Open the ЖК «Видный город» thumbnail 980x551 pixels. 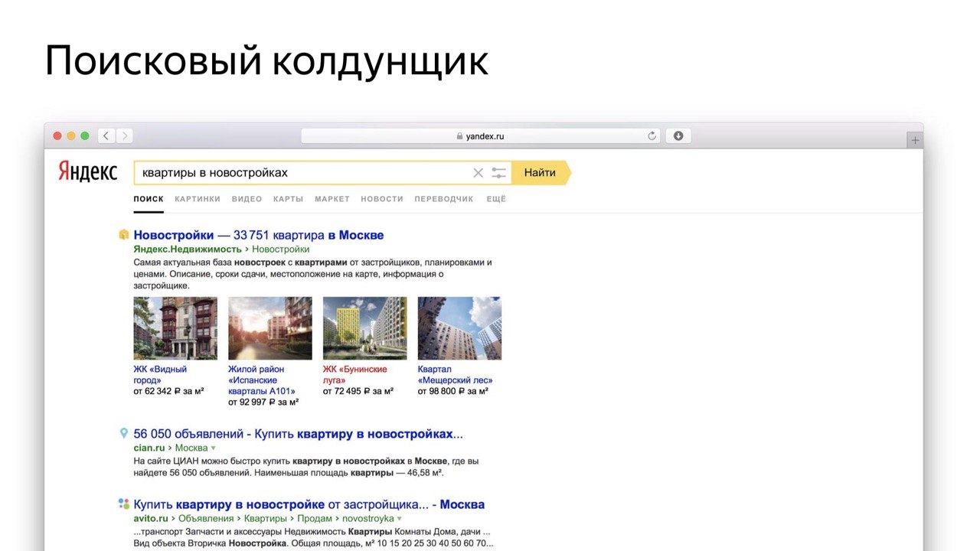pyautogui.click(x=175, y=328)
